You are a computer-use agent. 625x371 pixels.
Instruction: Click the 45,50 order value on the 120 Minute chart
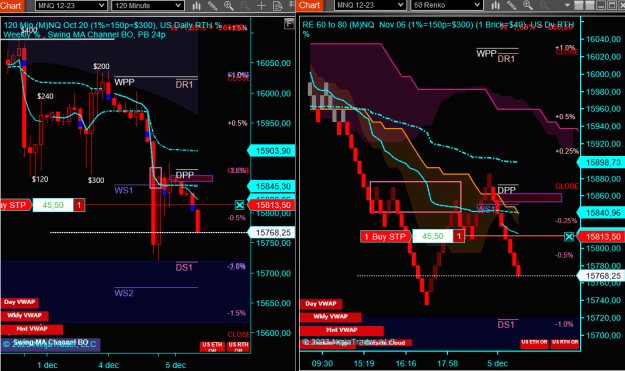pyautogui.click(x=53, y=205)
